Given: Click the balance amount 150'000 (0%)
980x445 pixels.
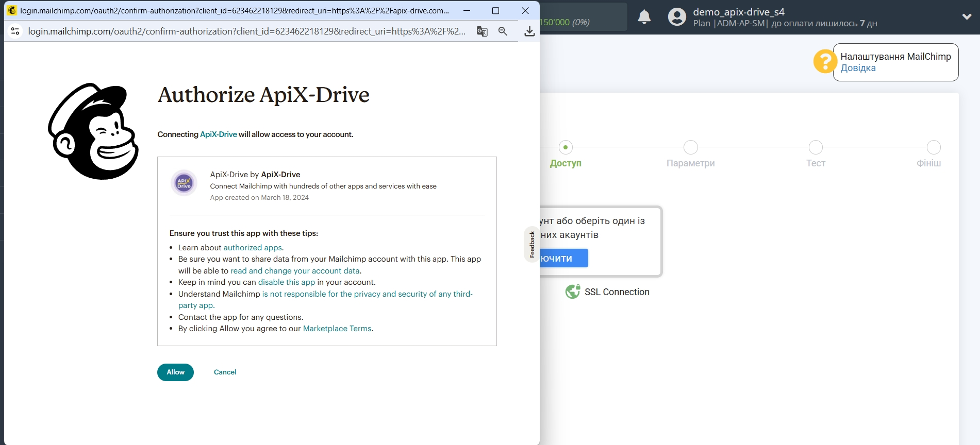Looking at the screenshot, I should [564, 22].
